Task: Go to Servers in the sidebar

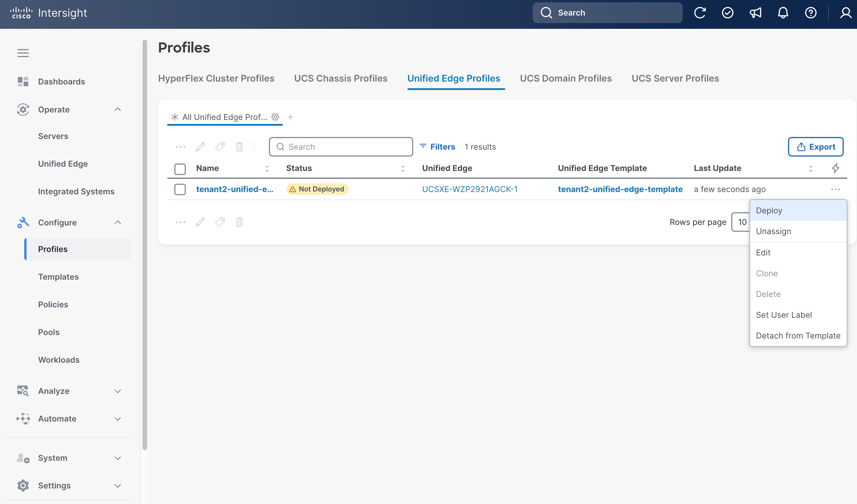Action: (x=53, y=136)
